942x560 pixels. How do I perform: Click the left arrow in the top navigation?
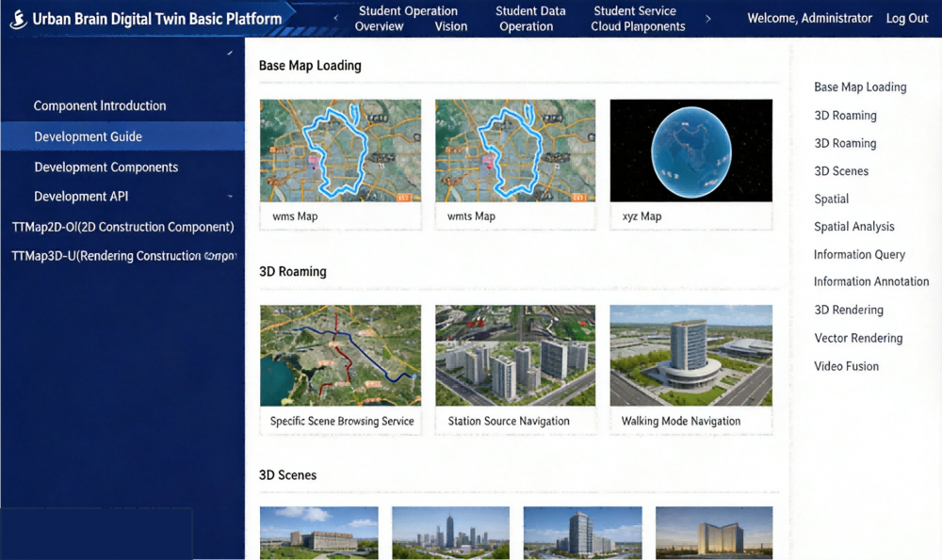pos(335,18)
